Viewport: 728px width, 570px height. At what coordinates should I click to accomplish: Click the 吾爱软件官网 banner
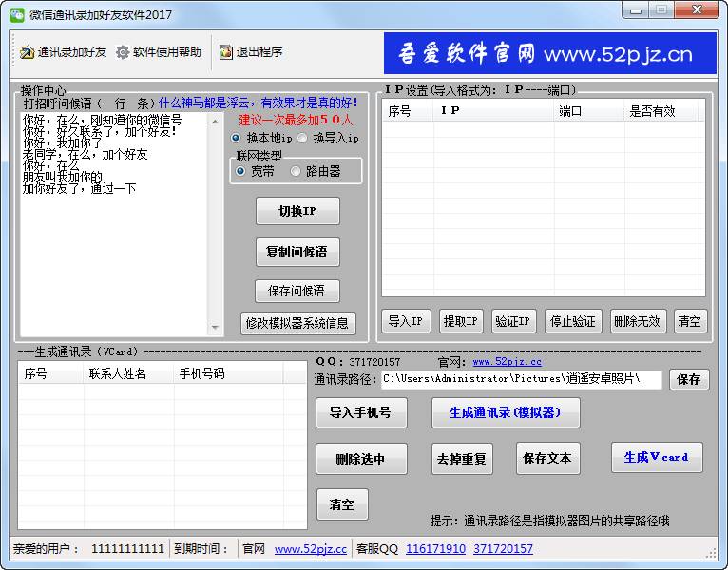coord(550,53)
